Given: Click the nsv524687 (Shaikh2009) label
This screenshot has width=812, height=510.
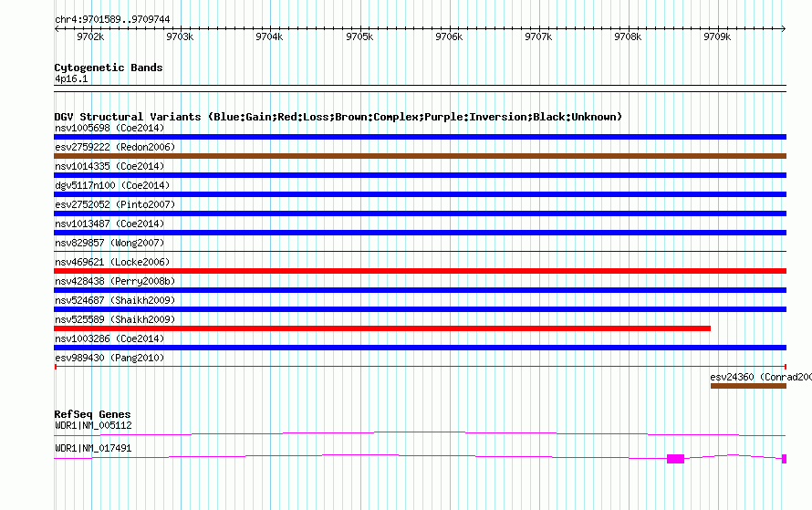Looking at the screenshot, I should point(115,300).
